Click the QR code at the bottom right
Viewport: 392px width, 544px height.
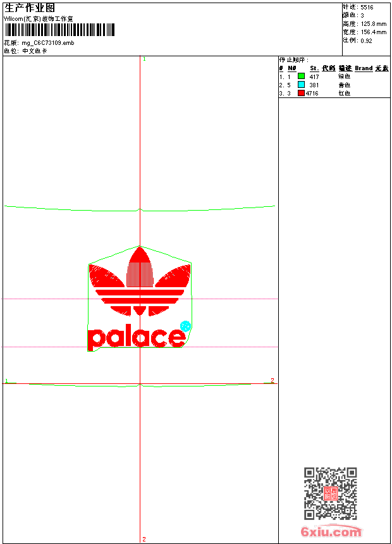tap(330, 493)
